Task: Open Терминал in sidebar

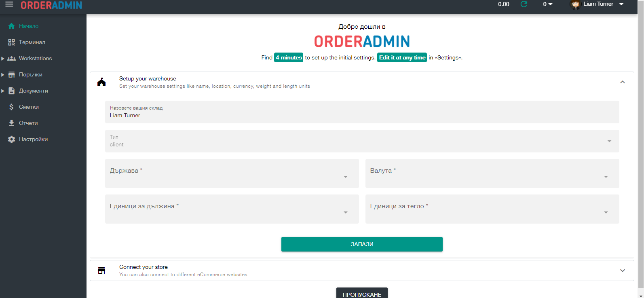Action: [32, 42]
